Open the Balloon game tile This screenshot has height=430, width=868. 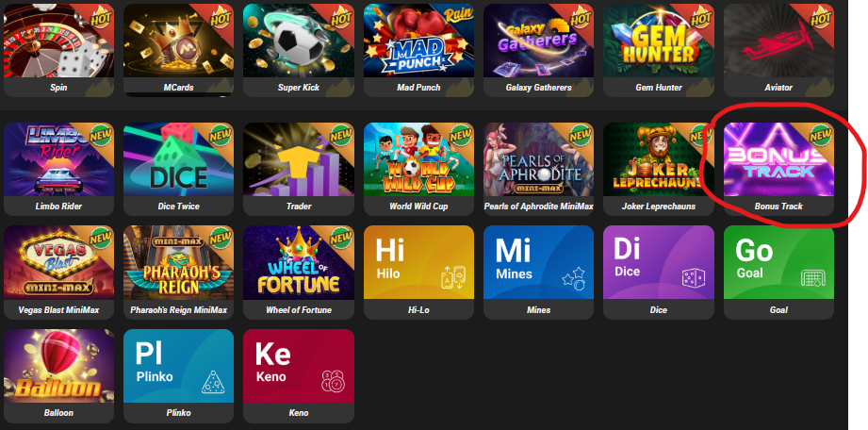(x=58, y=375)
